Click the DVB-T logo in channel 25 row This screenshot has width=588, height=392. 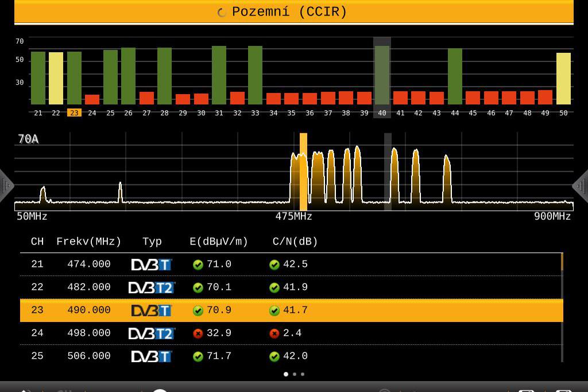[x=152, y=356]
